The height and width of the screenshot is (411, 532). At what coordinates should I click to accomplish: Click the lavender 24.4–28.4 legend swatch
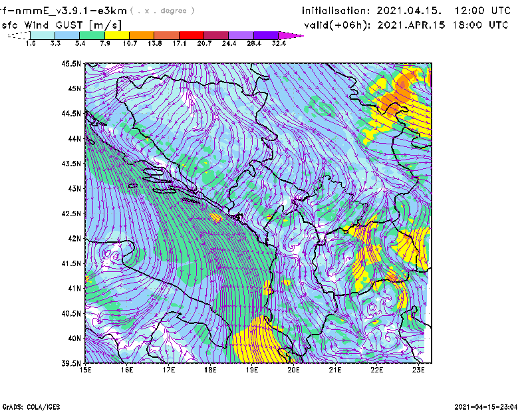[241, 35]
